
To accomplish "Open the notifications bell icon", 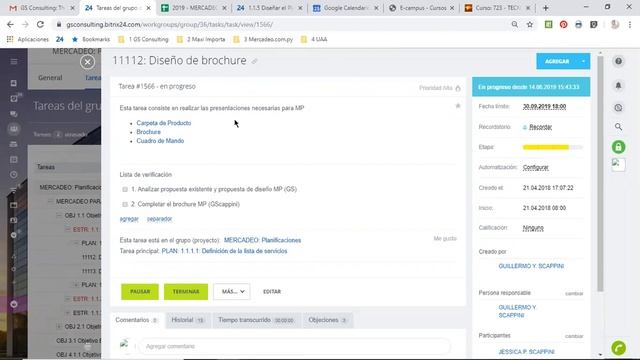I will 618,85.
